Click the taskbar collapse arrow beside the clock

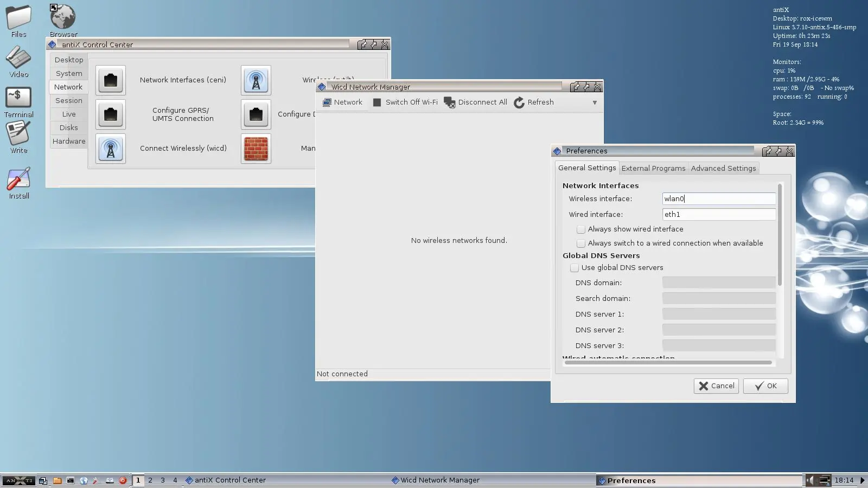863,480
